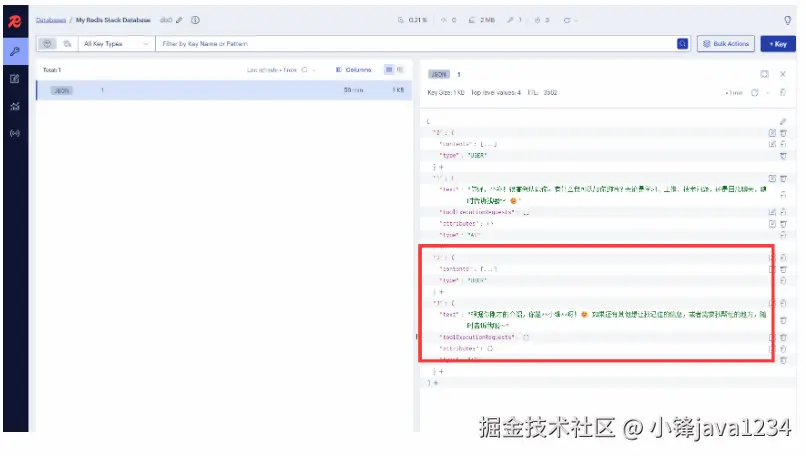Open the All Key Types dropdown
This screenshot has height=456, width=806.
[117, 44]
